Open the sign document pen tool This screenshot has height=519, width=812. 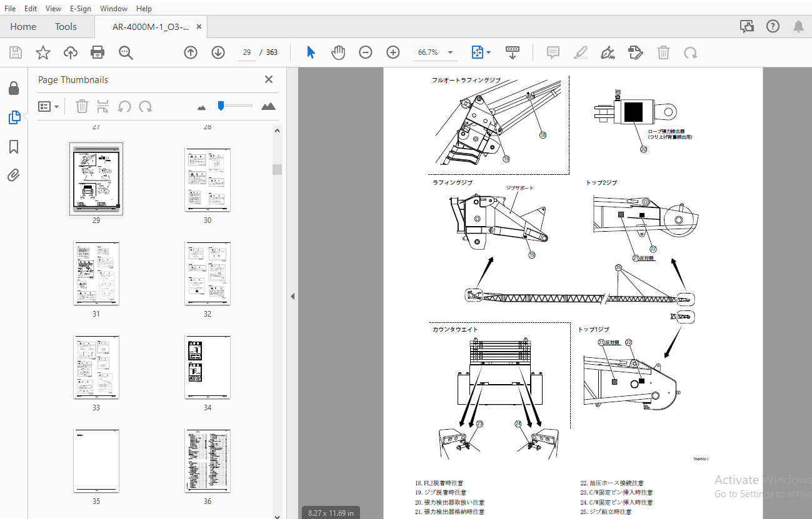coord(608,52)
